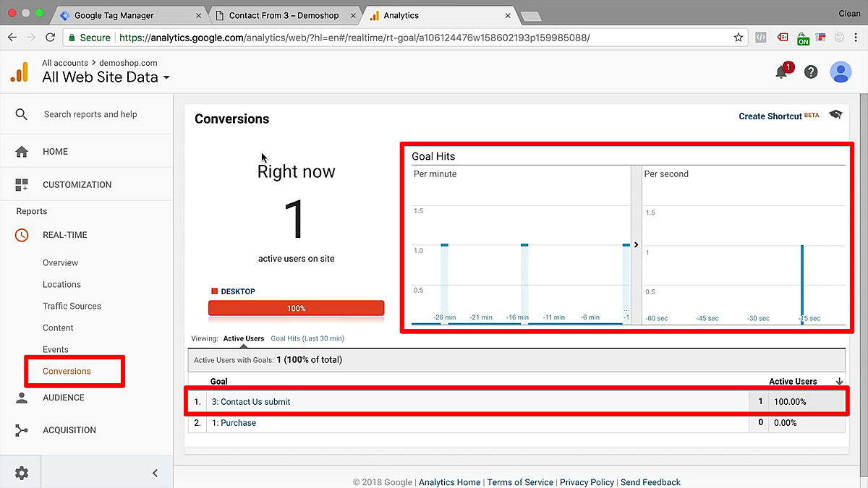Open the help question mark icon
The width and height of the screenshot is (868, 488).
[811, 72]
